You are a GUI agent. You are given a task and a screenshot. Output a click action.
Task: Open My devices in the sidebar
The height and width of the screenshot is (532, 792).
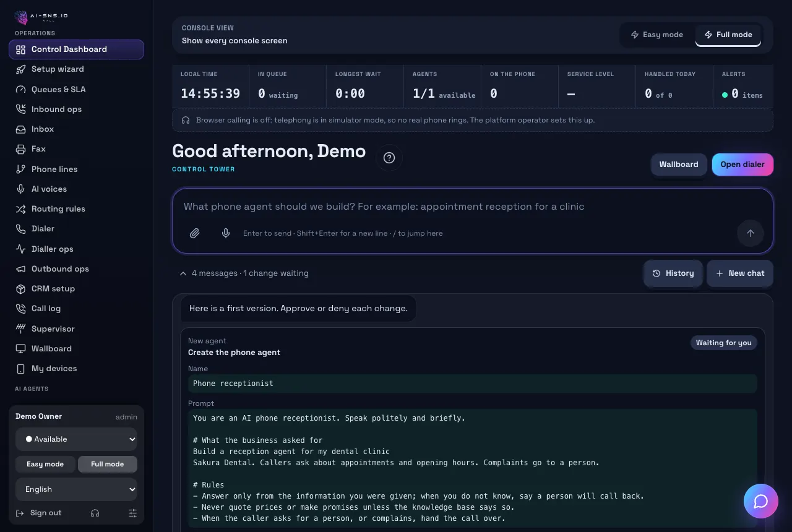pos(76,368)
